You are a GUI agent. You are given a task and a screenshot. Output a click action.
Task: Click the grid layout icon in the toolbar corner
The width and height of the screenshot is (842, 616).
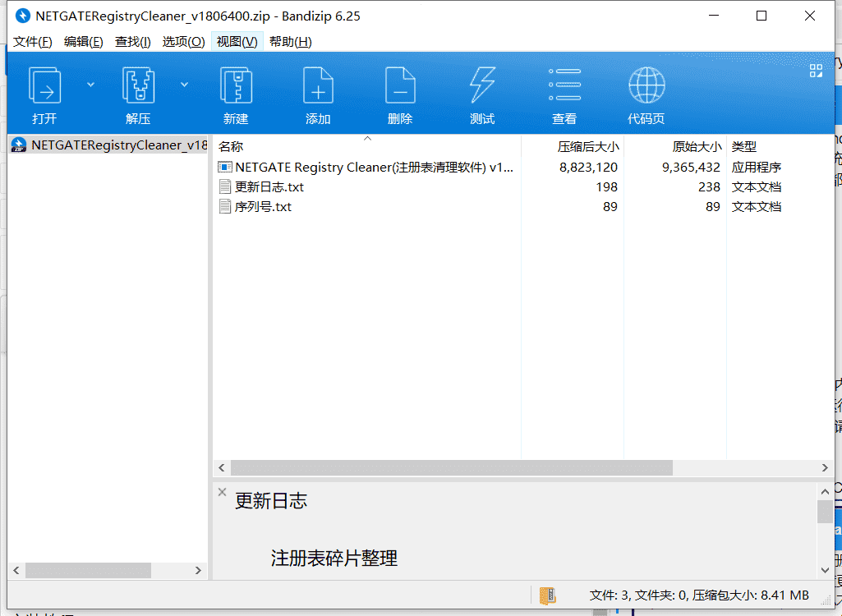(816, 71)
